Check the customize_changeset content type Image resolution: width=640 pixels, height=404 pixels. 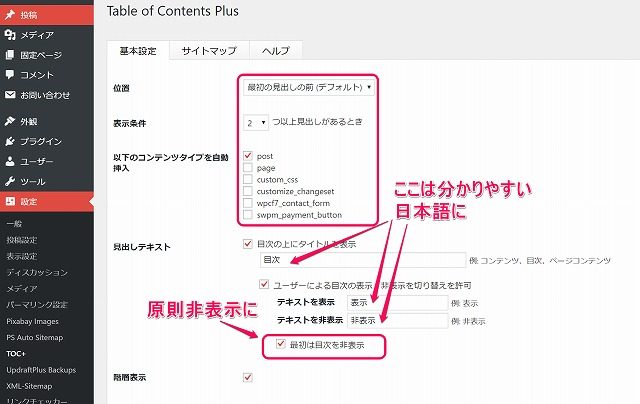[x=247, y=191]
